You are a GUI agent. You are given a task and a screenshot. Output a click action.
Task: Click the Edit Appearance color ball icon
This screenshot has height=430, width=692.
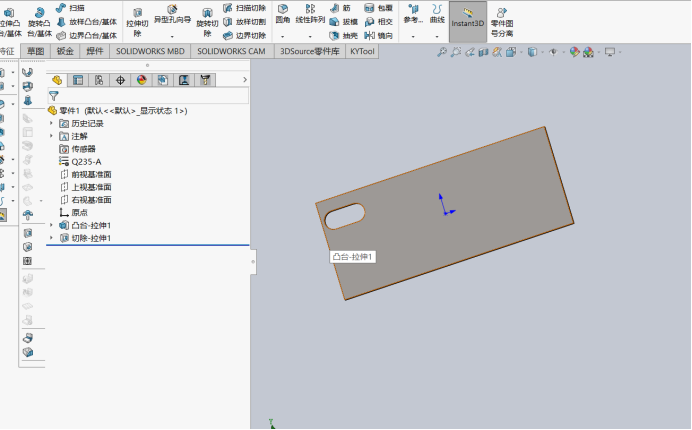pos(574,52)
